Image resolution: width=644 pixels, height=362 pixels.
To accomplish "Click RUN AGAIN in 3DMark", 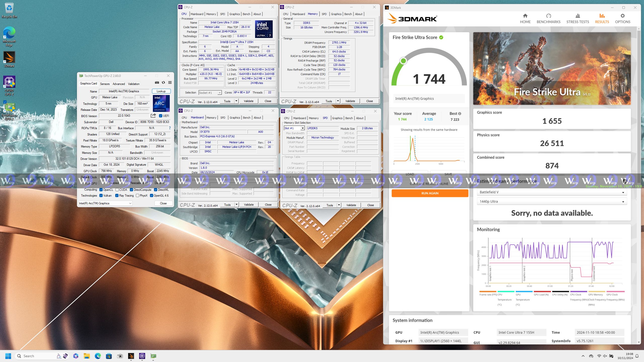I will coord(430,193).
